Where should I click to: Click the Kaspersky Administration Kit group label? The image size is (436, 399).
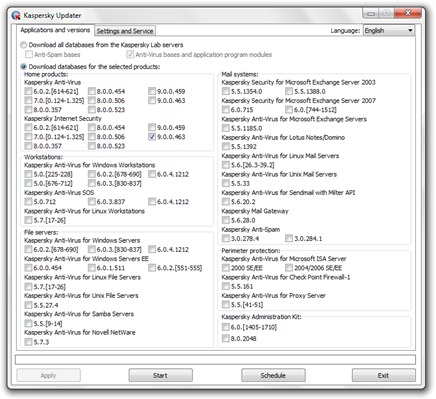(261, 317)
